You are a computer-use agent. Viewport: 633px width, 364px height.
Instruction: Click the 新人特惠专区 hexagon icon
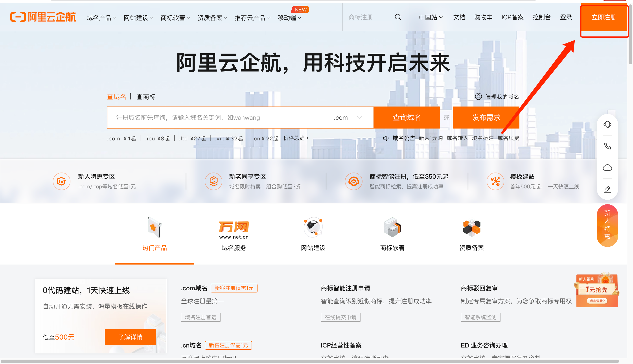tap(61, 181)
